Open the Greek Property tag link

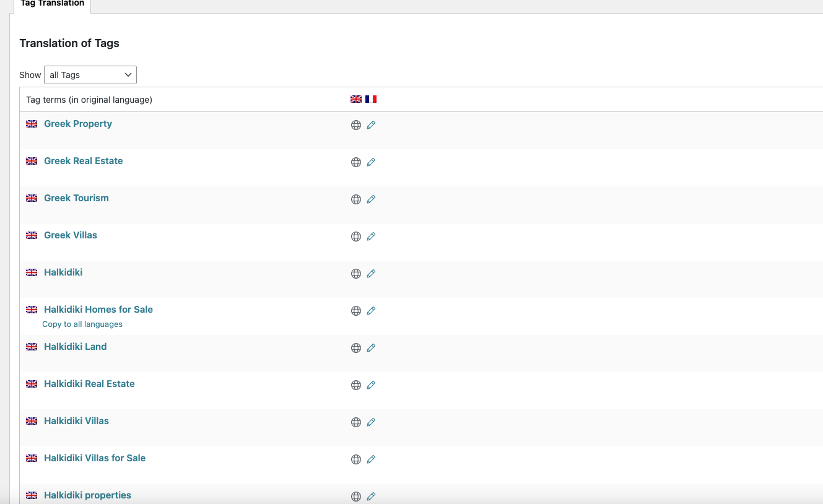coord(78,124)
